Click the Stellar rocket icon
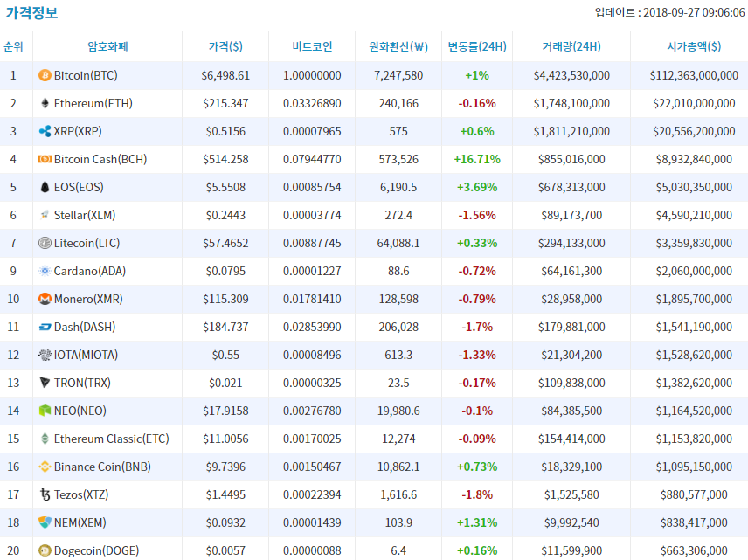Image resolution: width=748 pixels, height=560 pixels. pos(45,215)
